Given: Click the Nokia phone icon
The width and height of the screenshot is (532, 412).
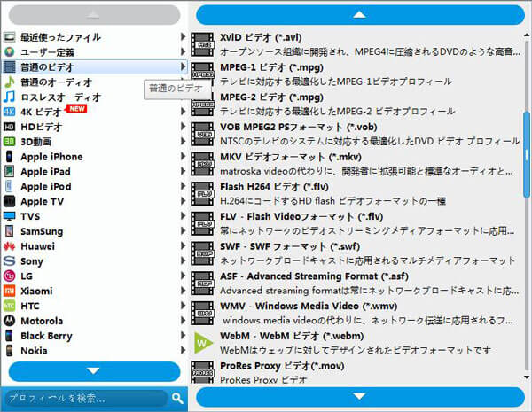Looking at the screenshot, I should coord(9,350).
